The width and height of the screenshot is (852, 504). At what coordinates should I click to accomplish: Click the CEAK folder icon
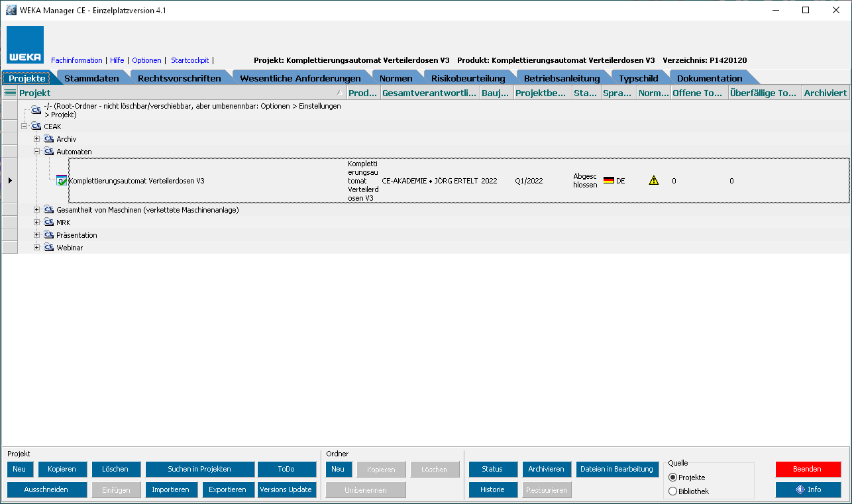click(x=36, y=126)
